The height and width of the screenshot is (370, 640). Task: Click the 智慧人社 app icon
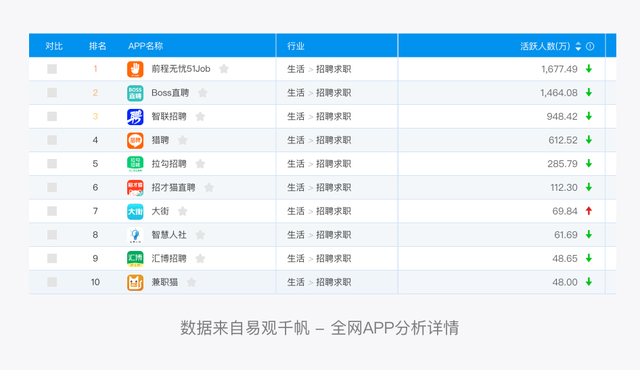click(x=135, y=235)
